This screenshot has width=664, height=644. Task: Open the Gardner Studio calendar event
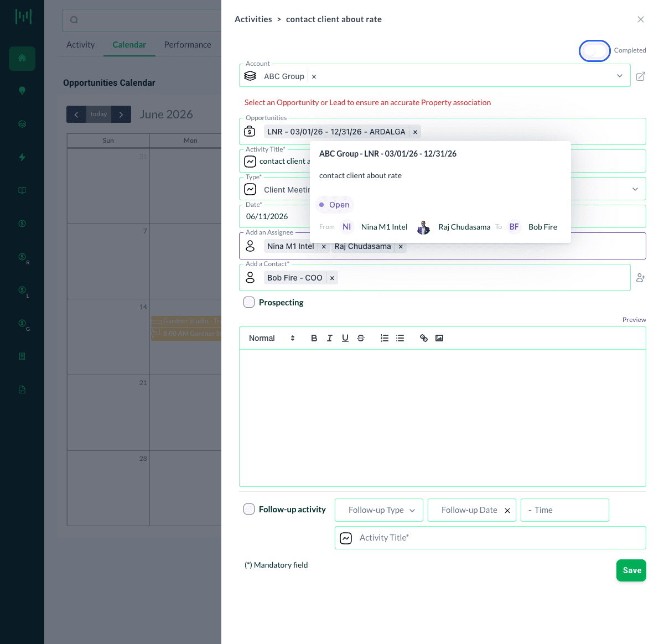[x=186, y=321]
